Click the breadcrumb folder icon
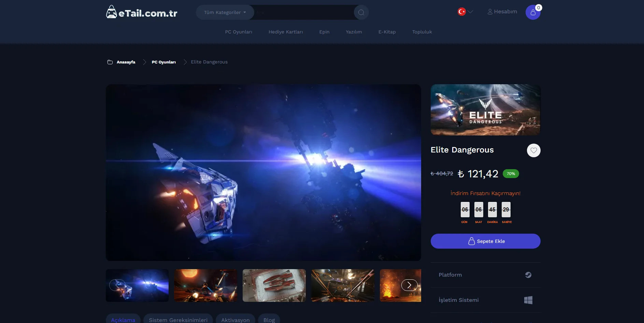Screen dimensions: 644x323 coord(110,62)
